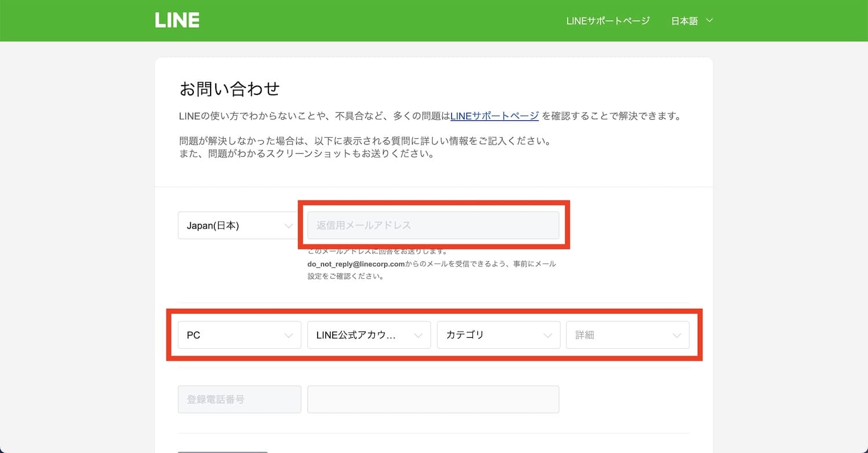
Task: Open the LINEサポートページ header link
Action: 608,21
